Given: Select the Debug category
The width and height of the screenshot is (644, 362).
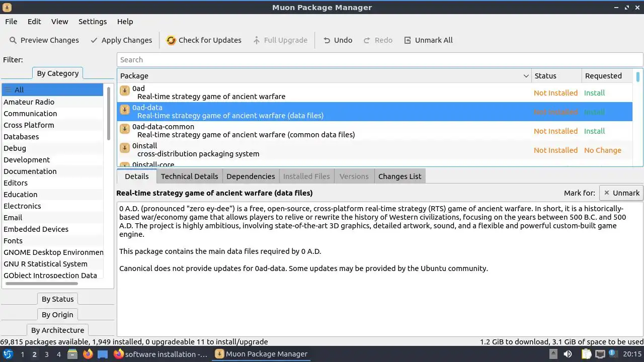Looking at the screenshot, I should tap(52, 148).
